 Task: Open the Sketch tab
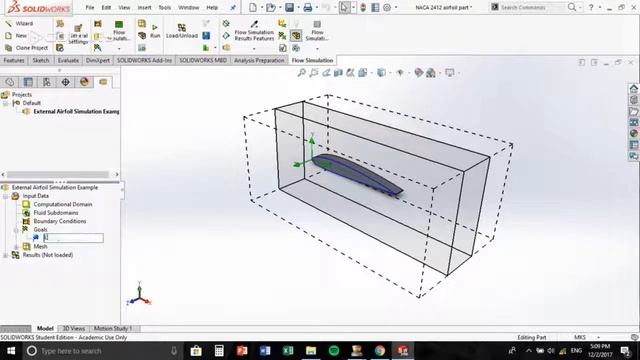click(x=41, y=60)
